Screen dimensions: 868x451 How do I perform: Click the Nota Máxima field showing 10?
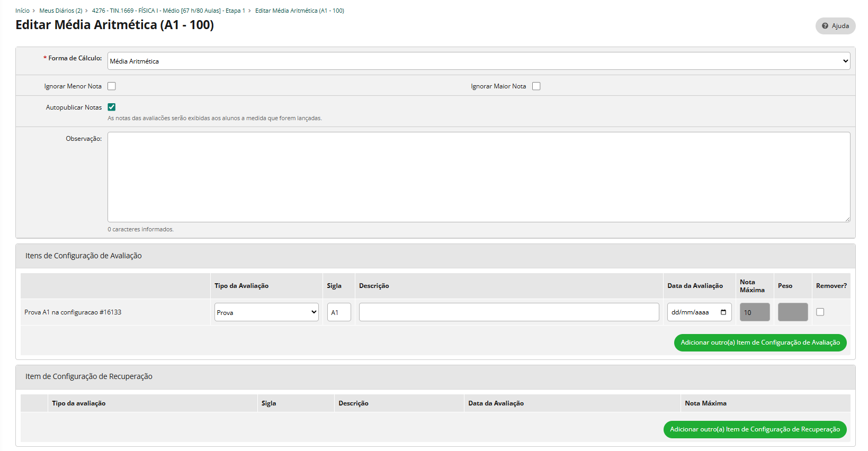coord(754,312)
